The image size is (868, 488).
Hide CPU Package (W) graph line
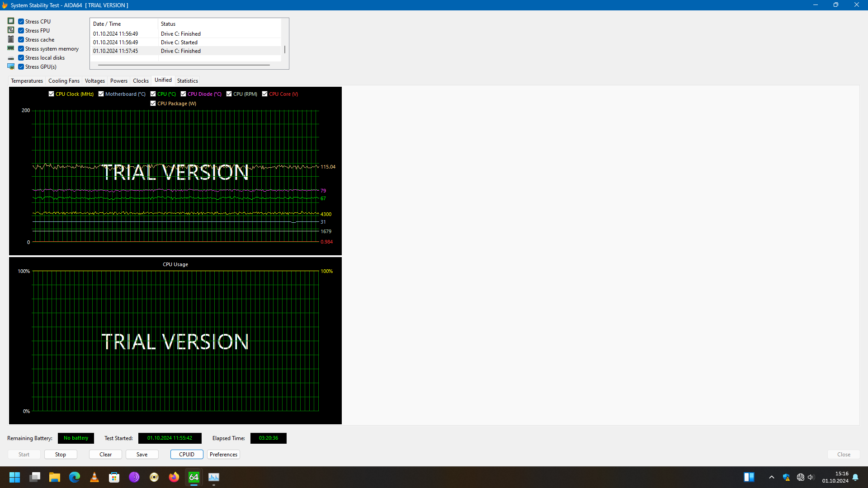(153, 103)
